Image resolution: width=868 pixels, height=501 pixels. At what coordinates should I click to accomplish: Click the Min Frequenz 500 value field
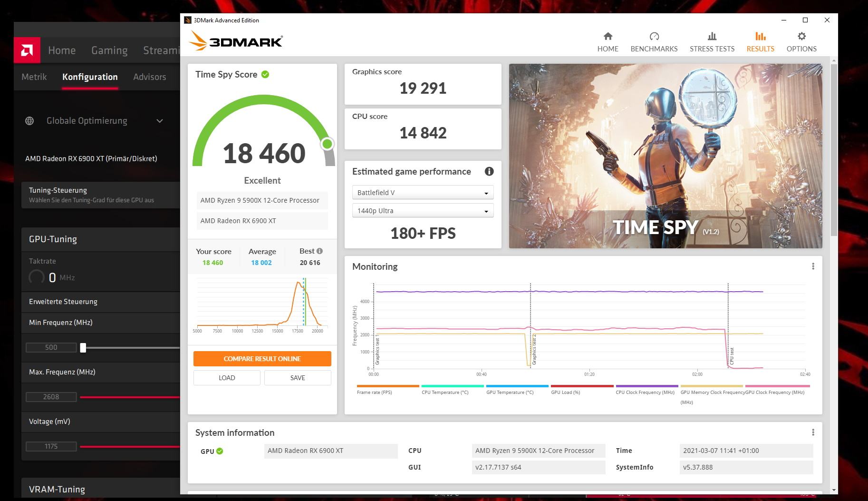(x=51, y=347)
